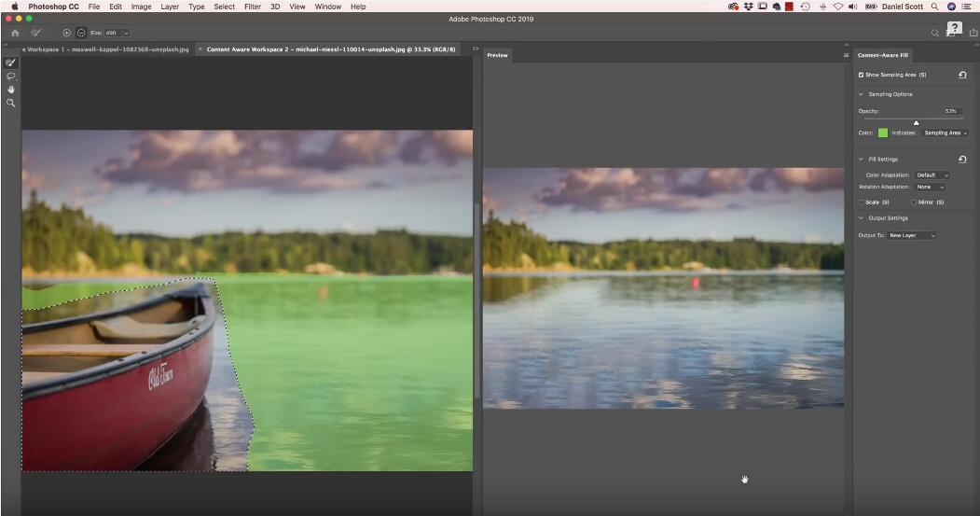Image resolution: width=980 pixels, height=516 pixels.
Task: Open the Filter menu
Action: 253,7
